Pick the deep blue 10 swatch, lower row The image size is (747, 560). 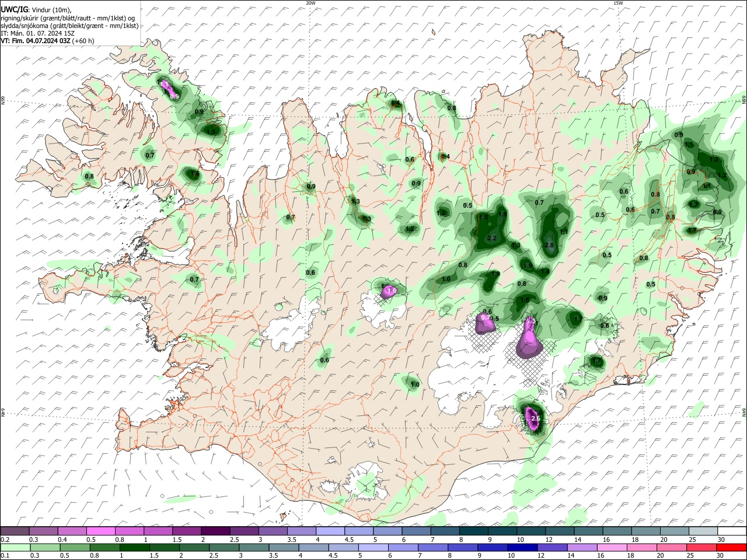522,547
